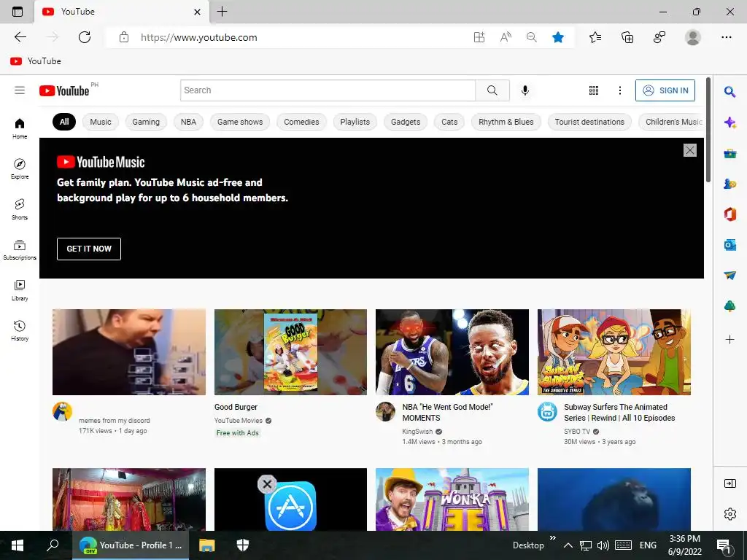Click browser back arrow
Screen dimensions: 747x560
click(x=20, y=37)
